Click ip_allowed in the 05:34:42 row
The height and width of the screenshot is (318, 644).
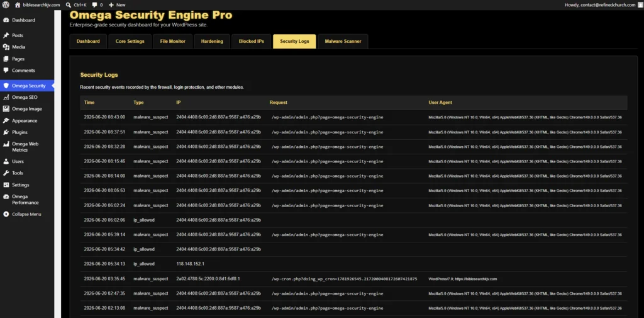[144, 249]
